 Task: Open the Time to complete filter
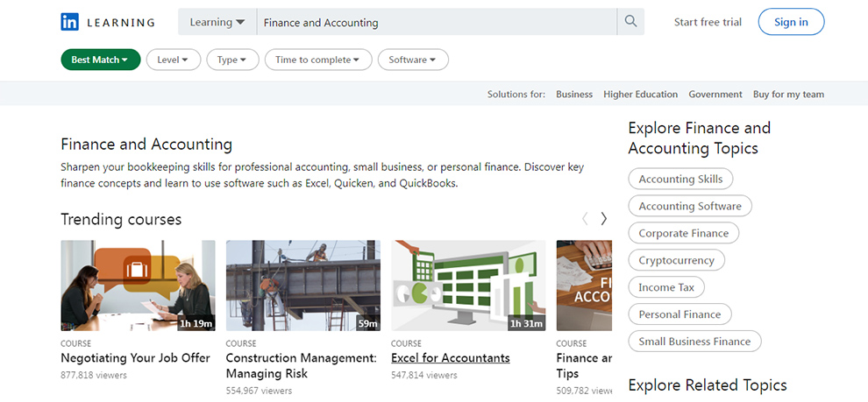point(317,60)
